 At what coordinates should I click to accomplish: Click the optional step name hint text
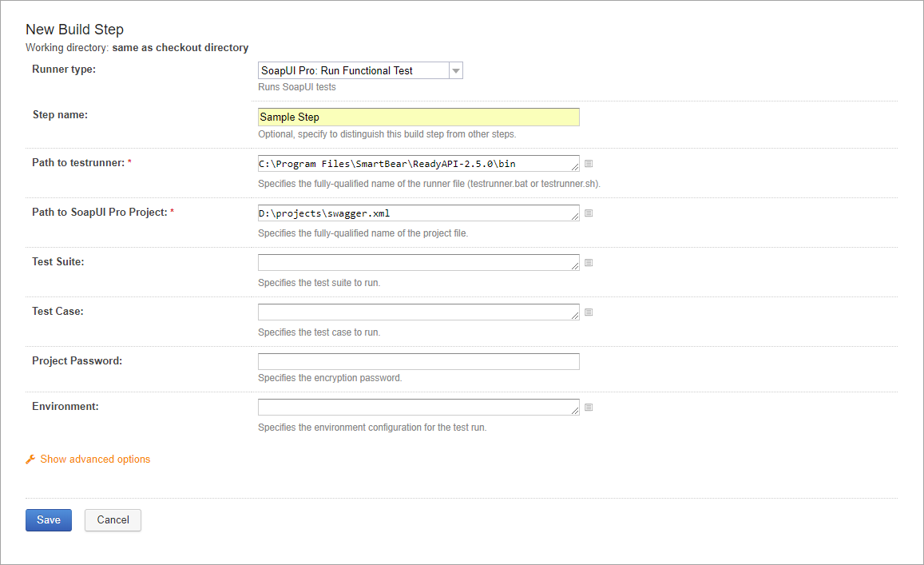click(x=387, y=134)
